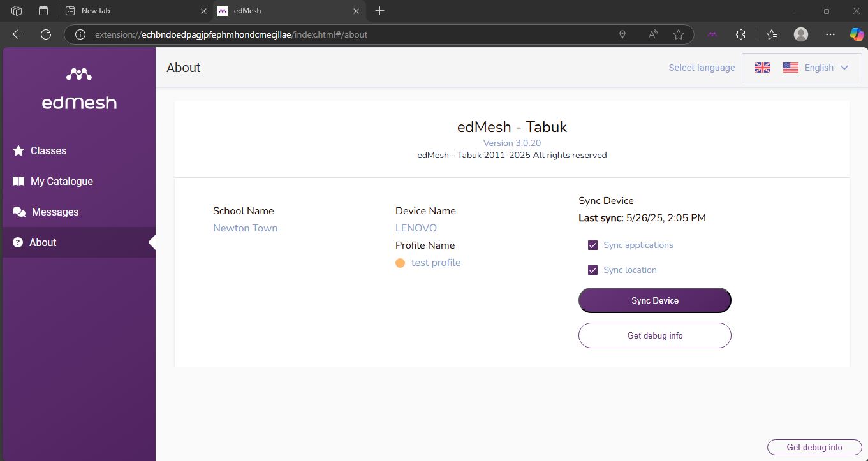Open the tab actions menu icon
Viewport: 868px width, 461px height.
tap(43, 11)
